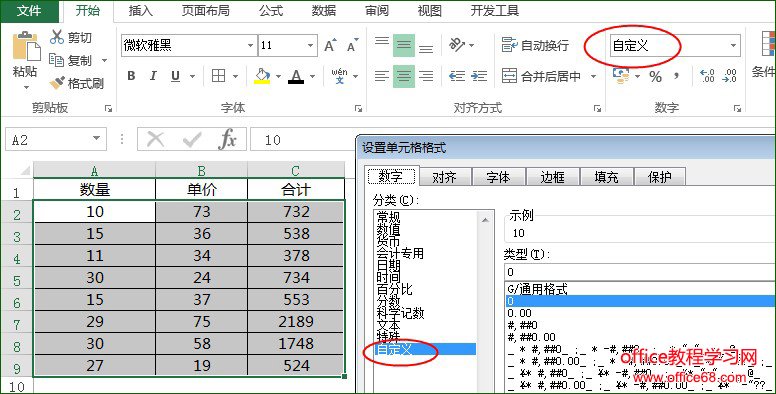
Task: Click Decrease Font Size small A
Action: [x=352, y=46]
